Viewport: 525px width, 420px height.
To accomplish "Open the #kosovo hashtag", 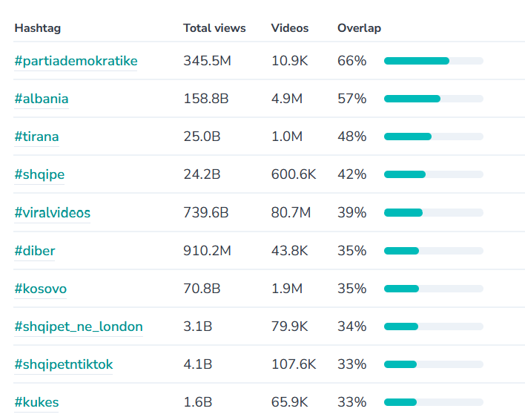I will pyautogui.click(x=40, y=289).
